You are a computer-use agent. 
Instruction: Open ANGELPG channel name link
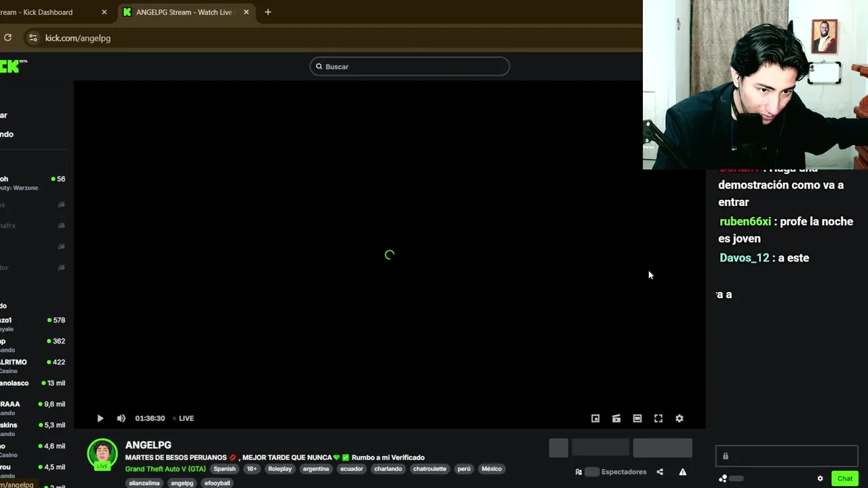click(x=148, y=445)
